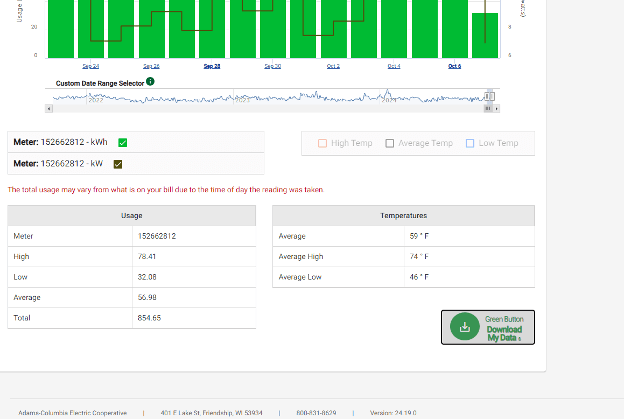Select the Total usage value 854.65
This screenshot has width=624, height=420.
(x=149, y=318)
